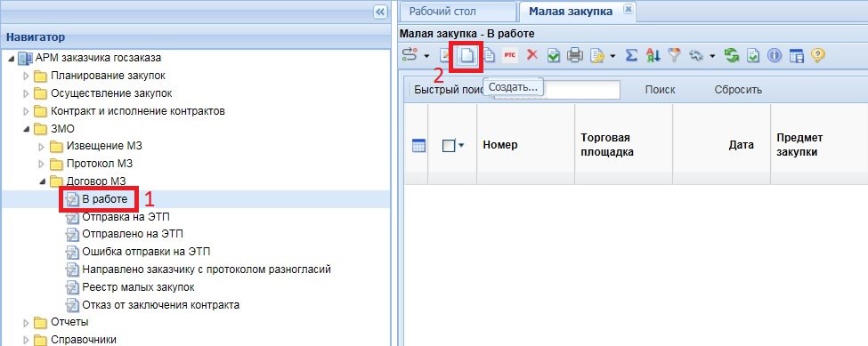868x346 pixels.
Task: Click the document with key icon
Action: (x=596, y=56)
